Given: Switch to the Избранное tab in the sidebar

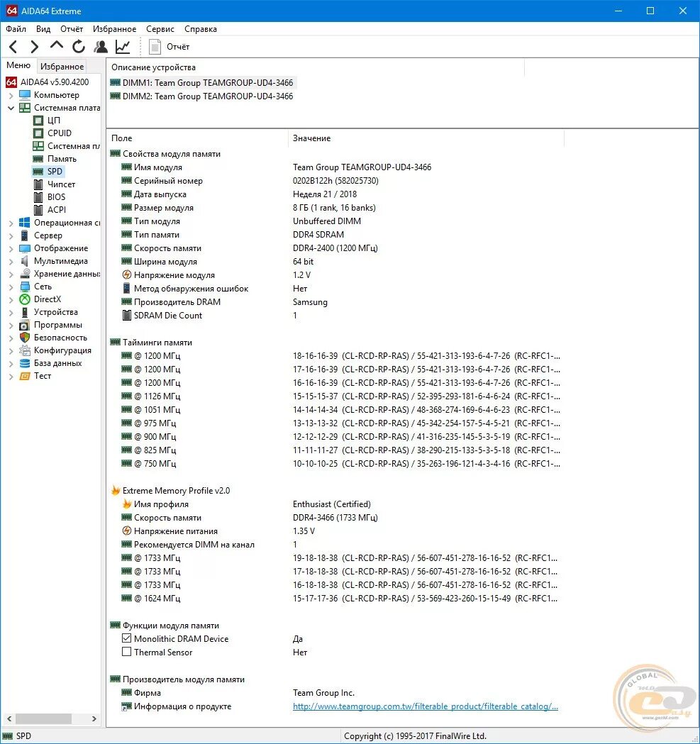Looking at the screenshot, I should [x=62, y=67].
